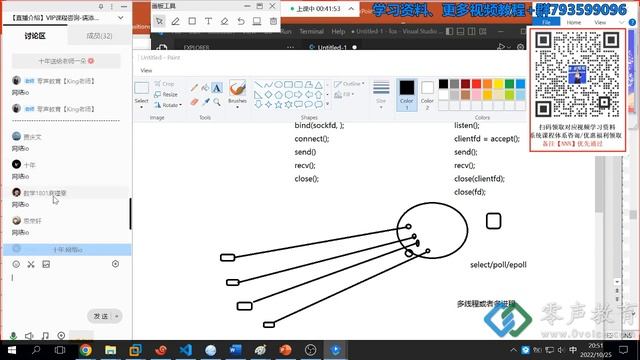Click the scissors screenshot icon in chat
Image resolution: width=640 pixels, height=360 pixels.
tap(31, 264)
